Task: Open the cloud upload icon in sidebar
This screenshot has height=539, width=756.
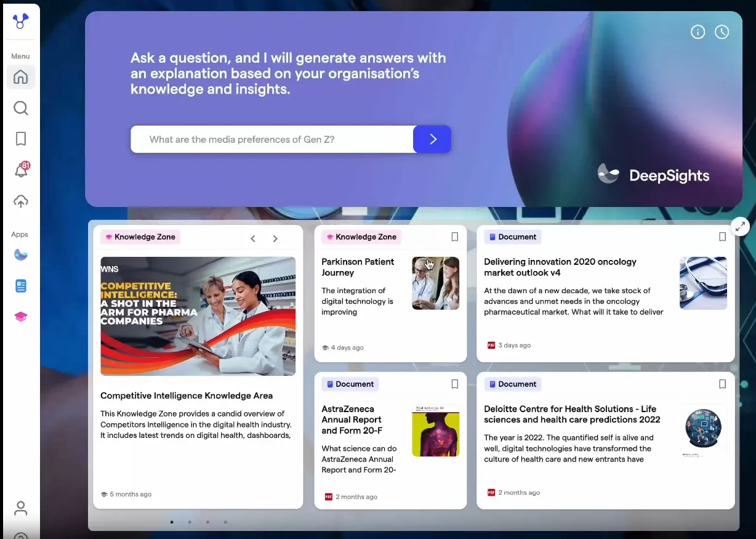Action: pos(21,201)
